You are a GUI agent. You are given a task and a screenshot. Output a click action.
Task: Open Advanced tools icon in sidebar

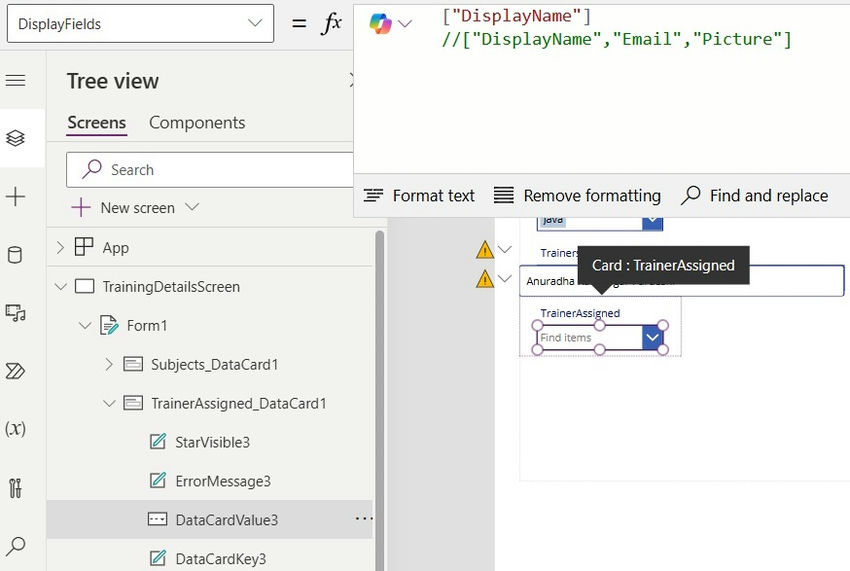pyautogui.click(x=15, y=488)
